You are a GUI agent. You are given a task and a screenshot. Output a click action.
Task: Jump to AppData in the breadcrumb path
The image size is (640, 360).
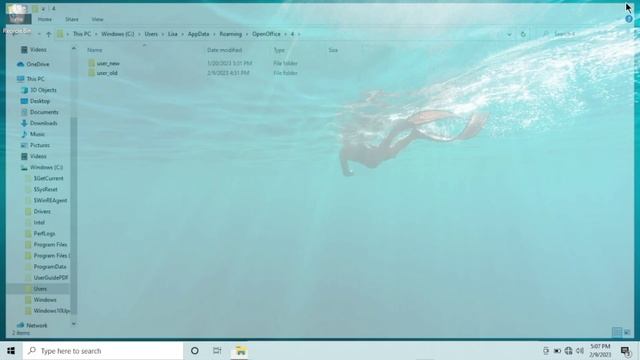click(x=198, y=34)
